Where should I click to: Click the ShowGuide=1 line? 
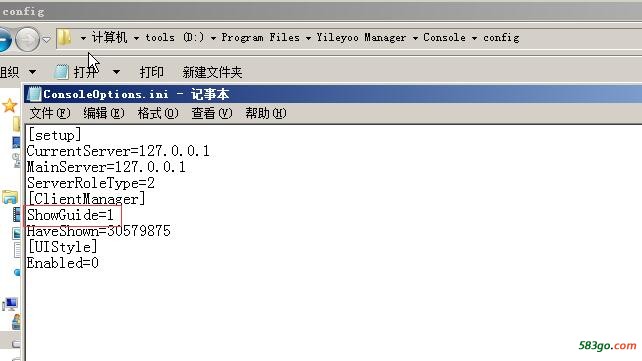point(70,215)
